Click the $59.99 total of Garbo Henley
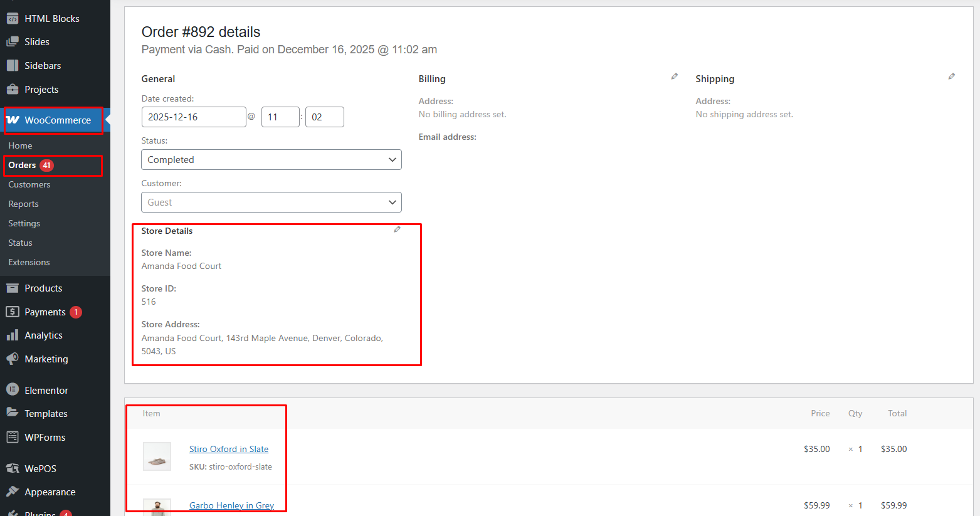This screenshot has height=516, width=980. pos(893,505)
